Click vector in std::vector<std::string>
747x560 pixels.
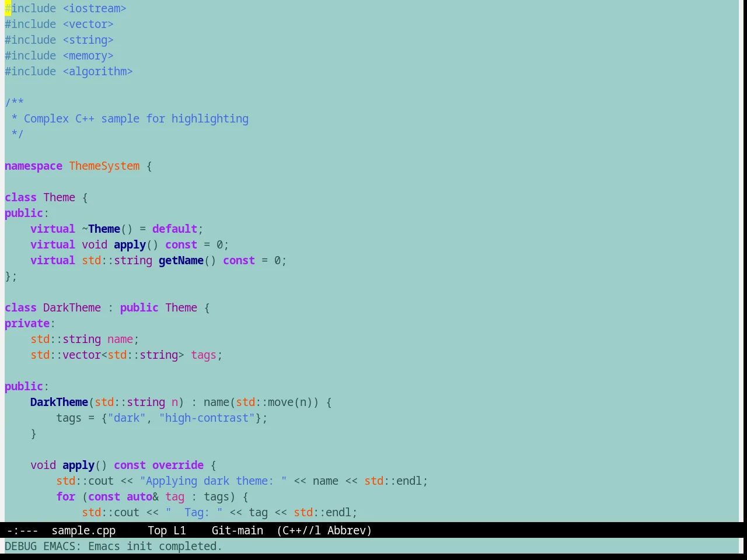(x=82, y=355)
